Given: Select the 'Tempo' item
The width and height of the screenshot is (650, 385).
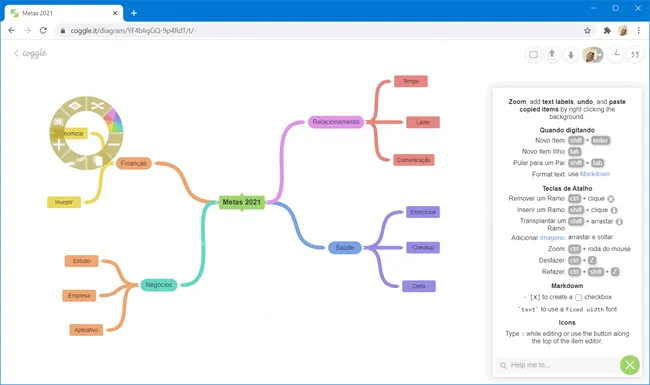Looking at the screenshot, I should coord(411,81).
